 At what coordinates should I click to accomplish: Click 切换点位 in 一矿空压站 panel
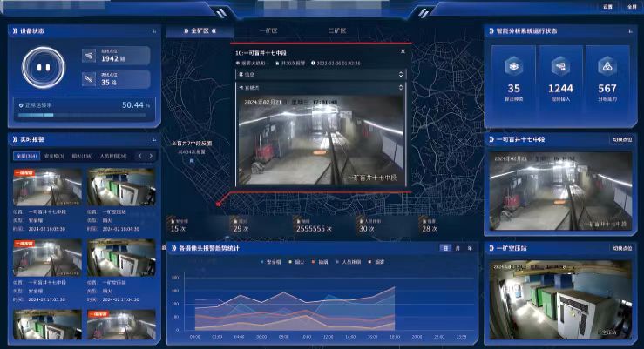coord(622,248)
